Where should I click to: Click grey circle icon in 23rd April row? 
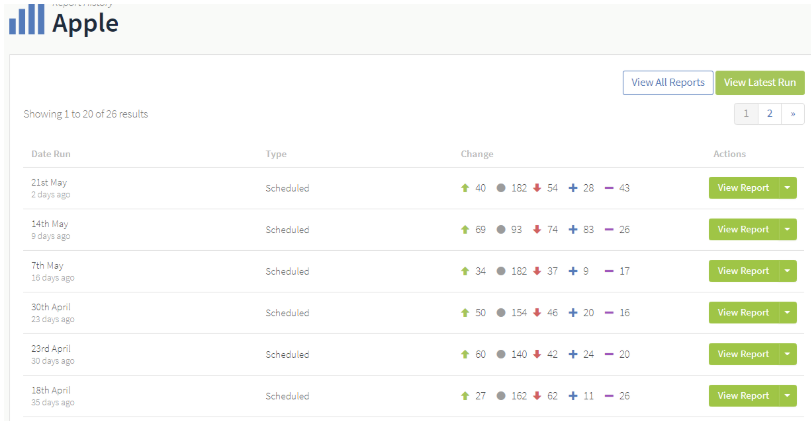click(x=501, y=355)
